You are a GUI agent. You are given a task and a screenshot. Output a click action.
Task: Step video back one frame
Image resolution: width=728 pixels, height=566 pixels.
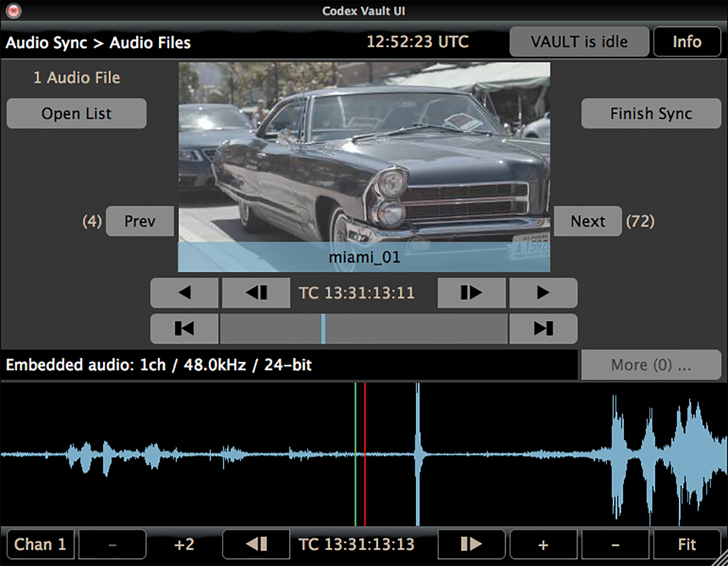(x=256, y=293)
